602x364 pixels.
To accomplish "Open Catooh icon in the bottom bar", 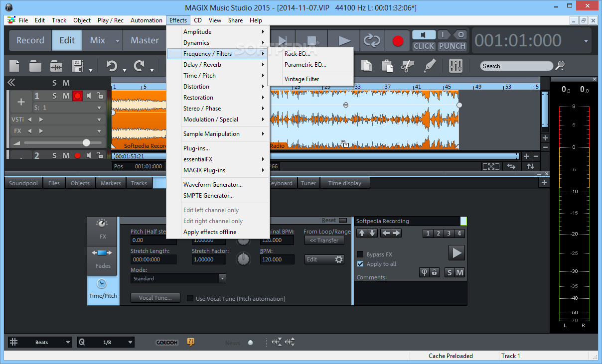I will 167,342.
